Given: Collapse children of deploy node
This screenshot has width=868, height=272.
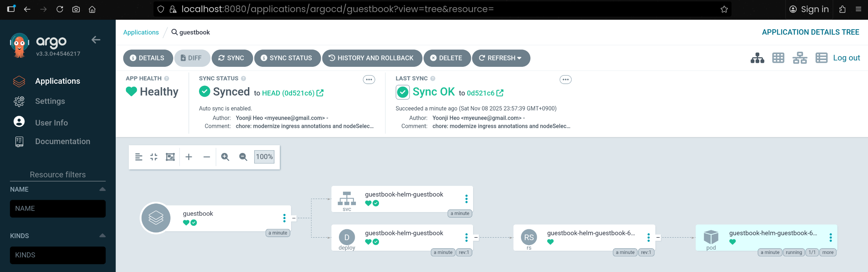Looking at the screenshot, I should pyautogui.click(x=476, y=237).
